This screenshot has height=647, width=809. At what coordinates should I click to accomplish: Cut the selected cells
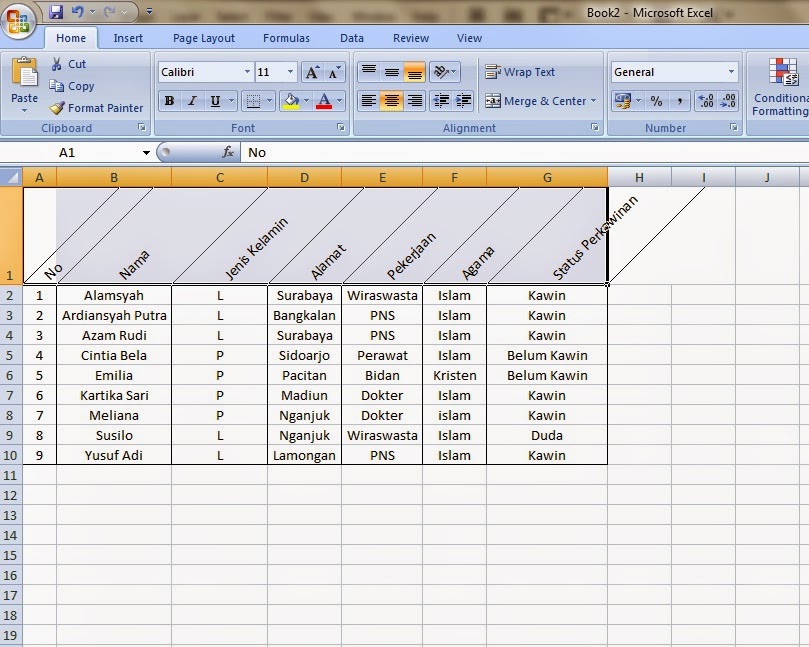[69, 64]
